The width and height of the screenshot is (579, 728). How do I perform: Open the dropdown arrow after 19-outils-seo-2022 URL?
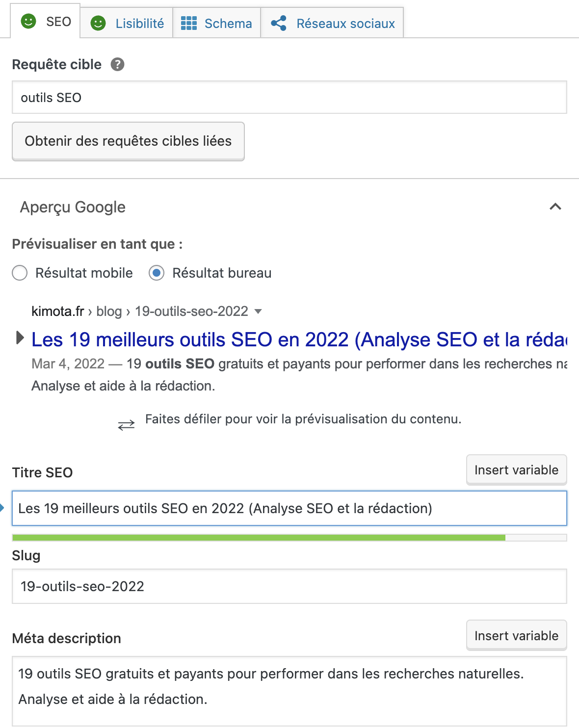pyautogui.click(x=259, y=312)
